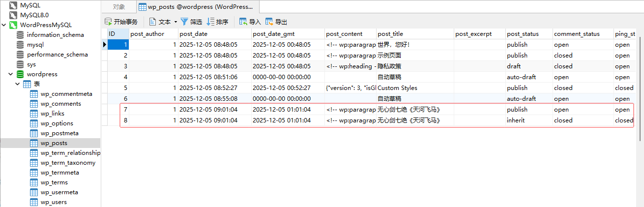Click the wp_links table icon
The height and width of the screenshot is (207, 644).
[34, 113]
